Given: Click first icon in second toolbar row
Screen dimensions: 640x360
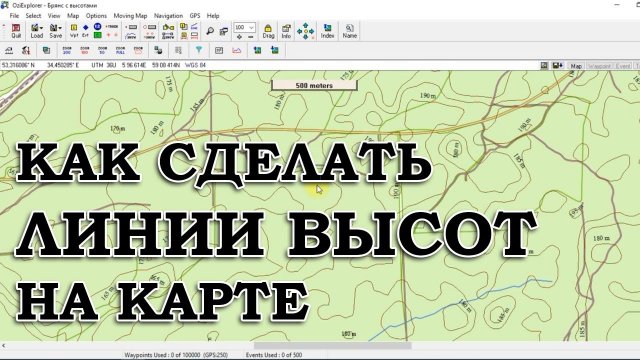Looking at the screenshot, I should (9, 50).
